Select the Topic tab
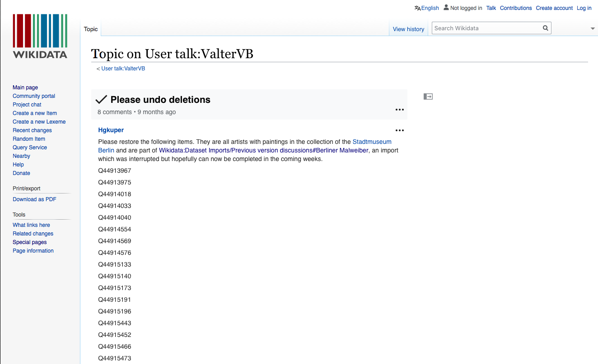598x364 pixels. coord(91,29)
